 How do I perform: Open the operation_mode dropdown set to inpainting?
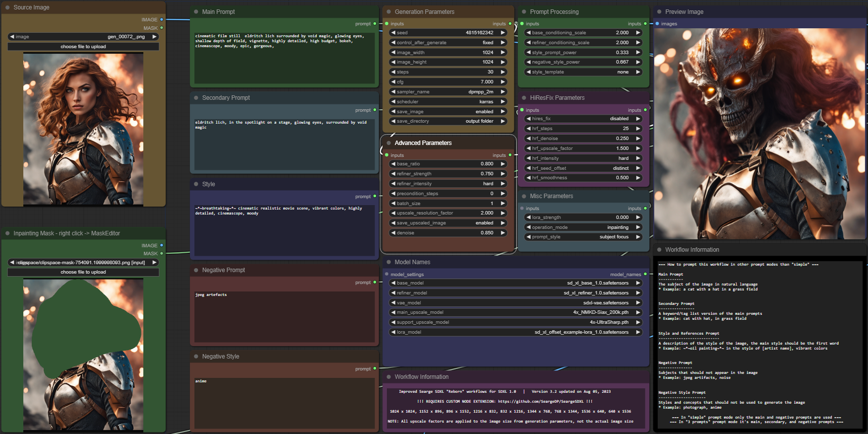[583, 227]
